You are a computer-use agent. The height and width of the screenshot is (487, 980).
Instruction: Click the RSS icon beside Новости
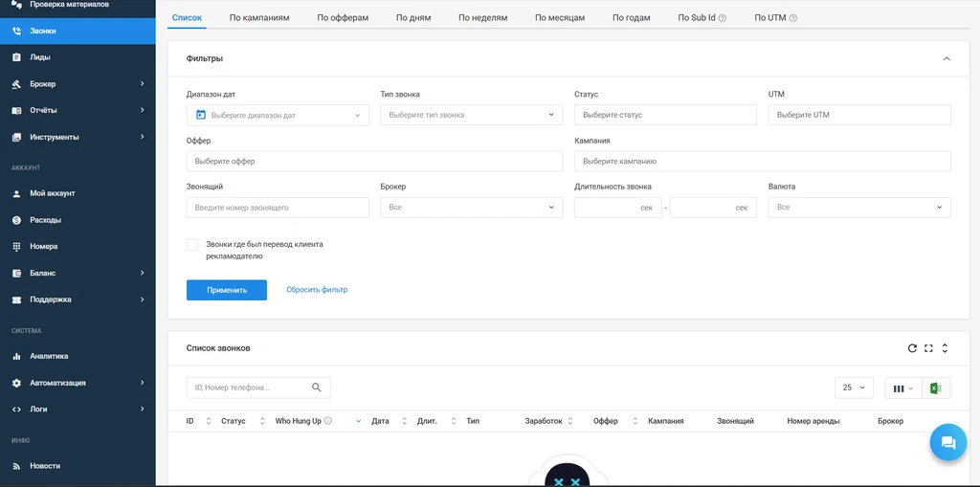pyautogui.click(x=17, y=466)
